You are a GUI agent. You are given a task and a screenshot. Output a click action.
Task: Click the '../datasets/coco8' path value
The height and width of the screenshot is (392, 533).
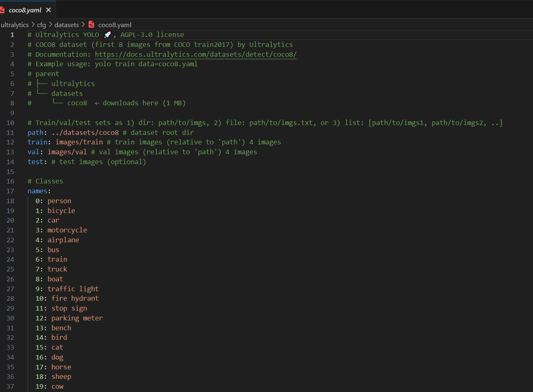pos(85,132)
